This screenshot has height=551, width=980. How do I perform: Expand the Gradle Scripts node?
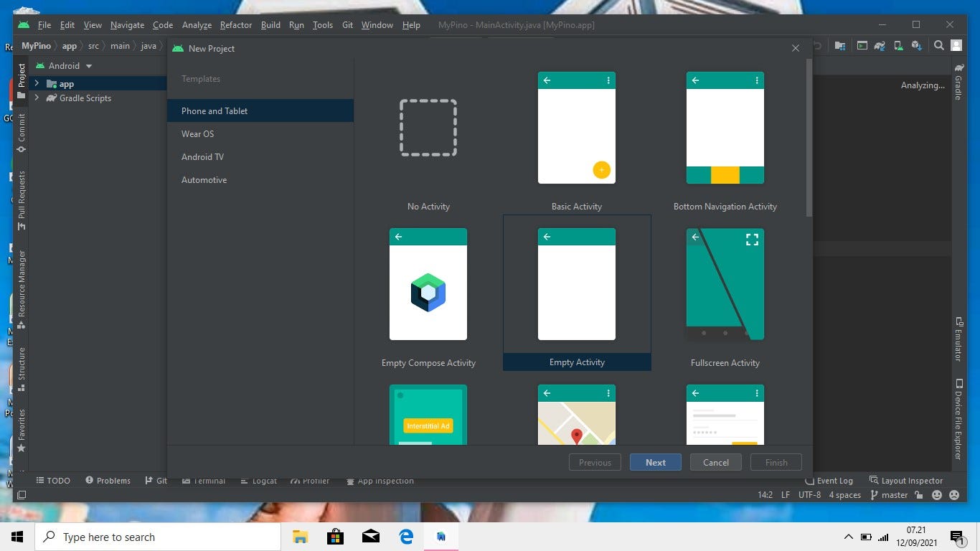click(x=37, y=98)
